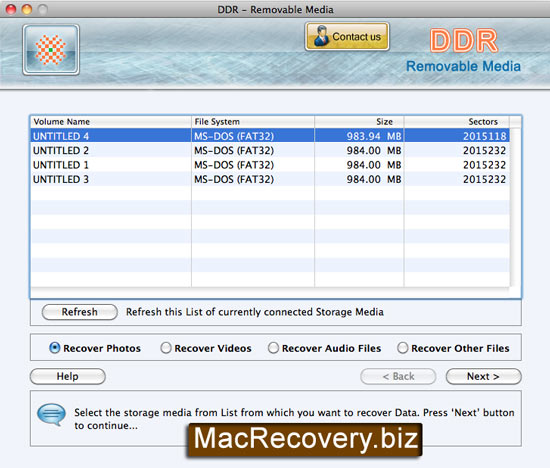Continue with the Next > button
Screen dimensions: 550x468
483,376
